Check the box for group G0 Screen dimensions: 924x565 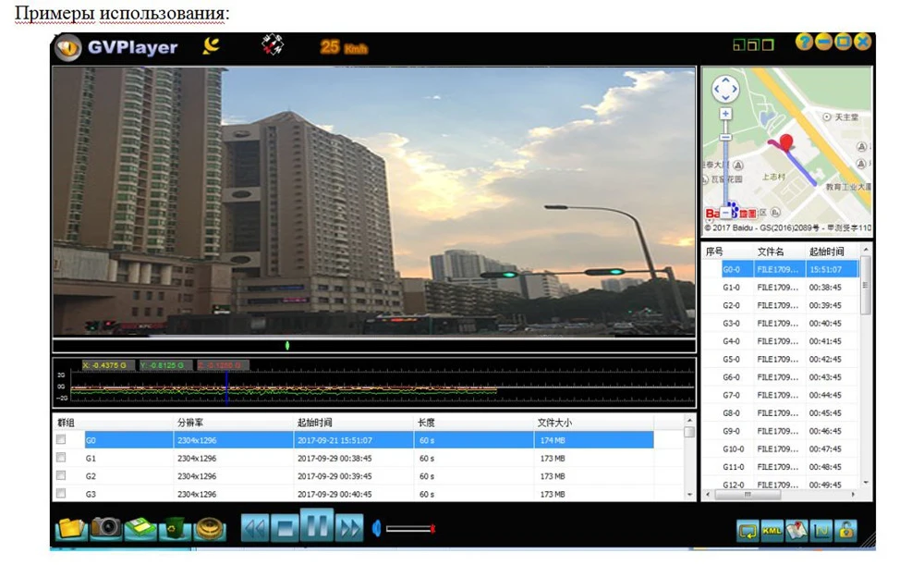[x=61, y=439]
